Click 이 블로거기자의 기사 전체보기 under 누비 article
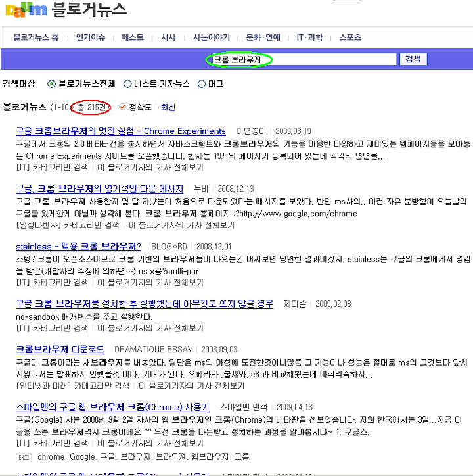This screenshot has width=473, height=476. pyautogui.click(x=181, y=225)
